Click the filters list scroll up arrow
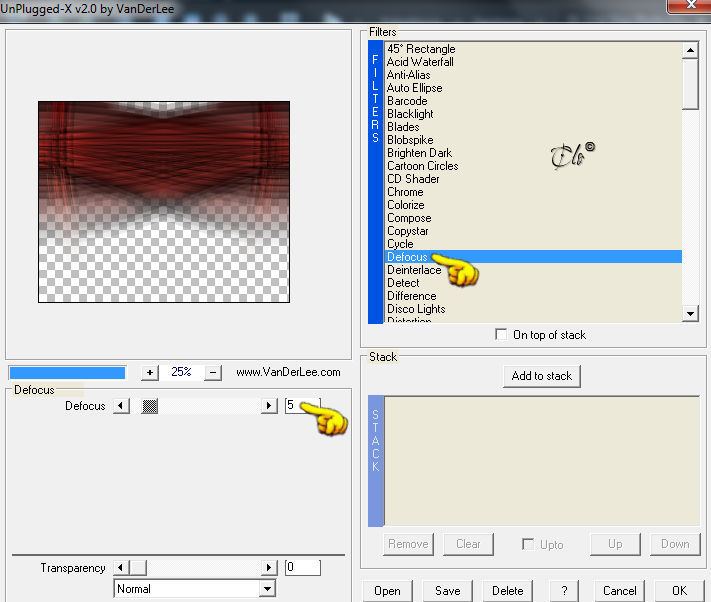Screen dimensions: 711x602 pyautogui.click(x=690, y=50)
